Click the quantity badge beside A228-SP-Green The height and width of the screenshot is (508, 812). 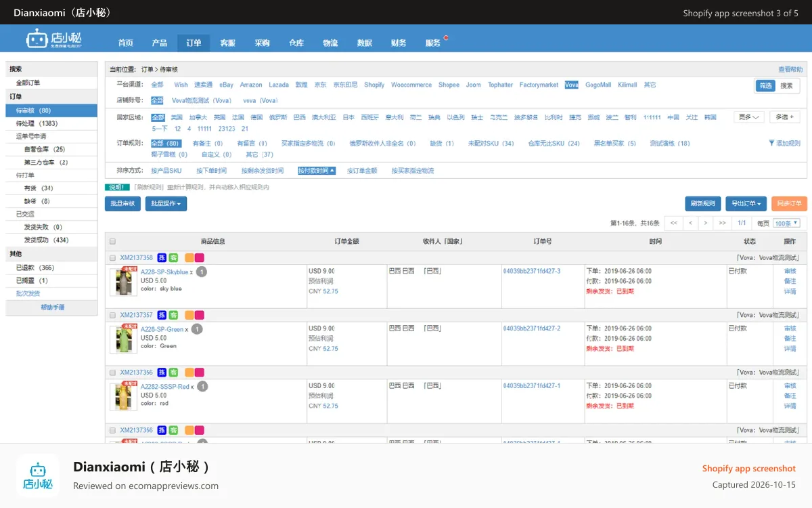point(197,329)
